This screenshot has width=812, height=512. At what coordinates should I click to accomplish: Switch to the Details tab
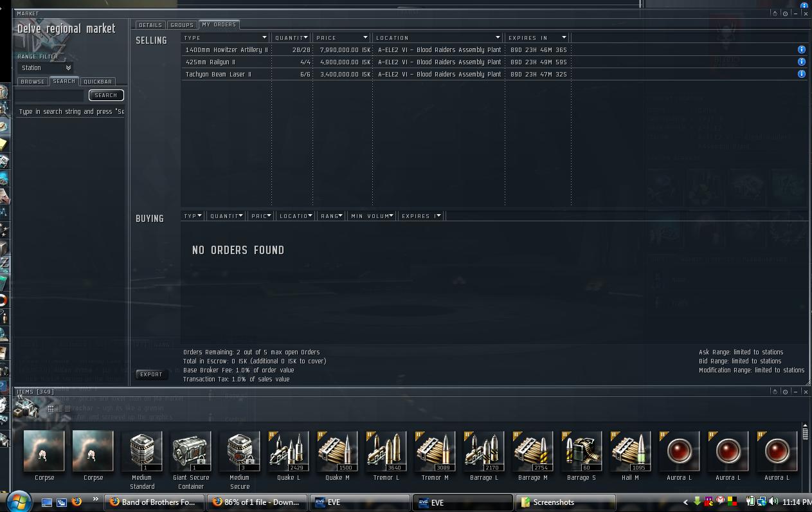click(150, 25)
